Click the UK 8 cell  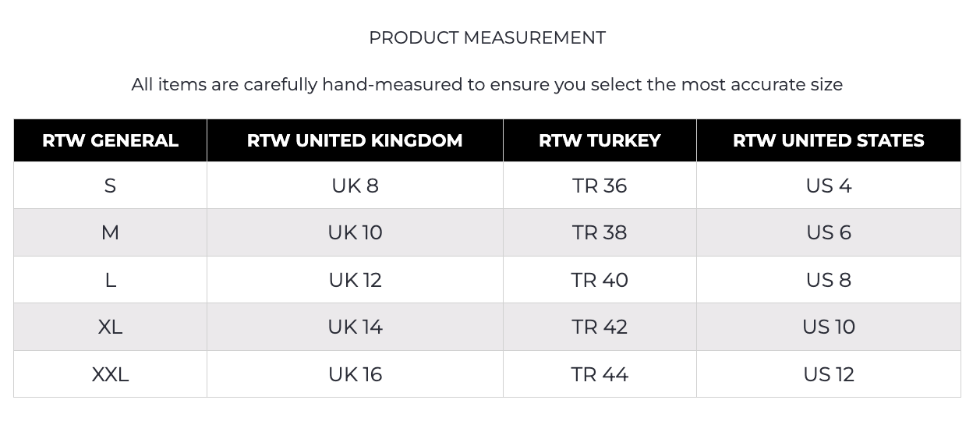(x=355, y=186)
